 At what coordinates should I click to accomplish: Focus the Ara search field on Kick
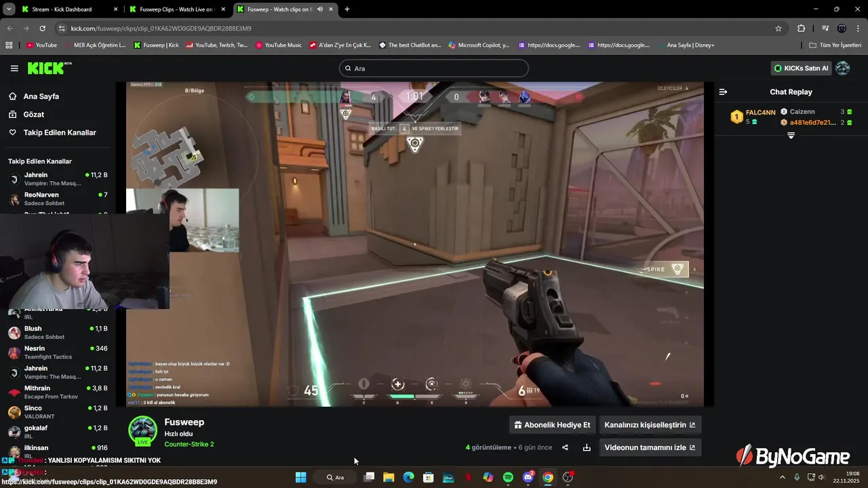click(434, 68)
